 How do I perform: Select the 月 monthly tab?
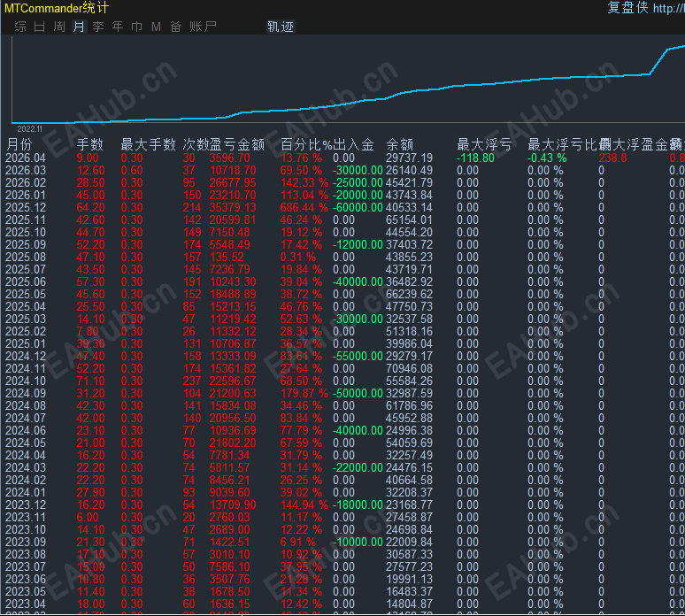(79, 27)
